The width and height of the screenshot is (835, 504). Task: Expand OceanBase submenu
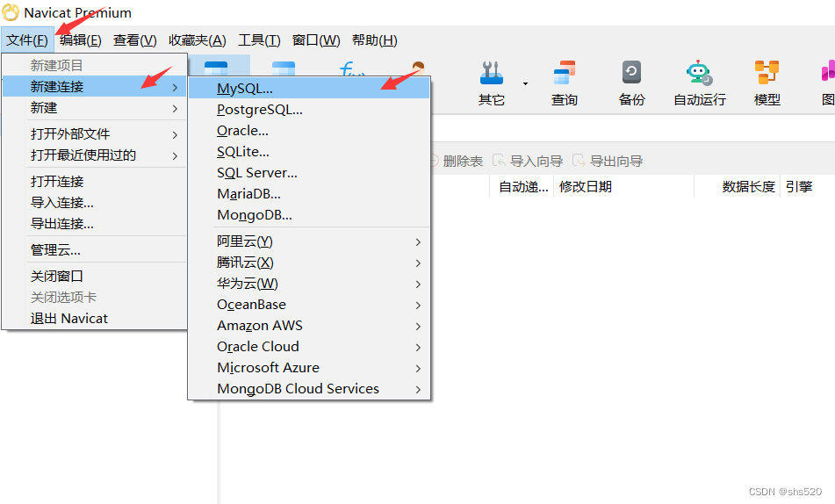pyautogui.click(x=309, y=305)
